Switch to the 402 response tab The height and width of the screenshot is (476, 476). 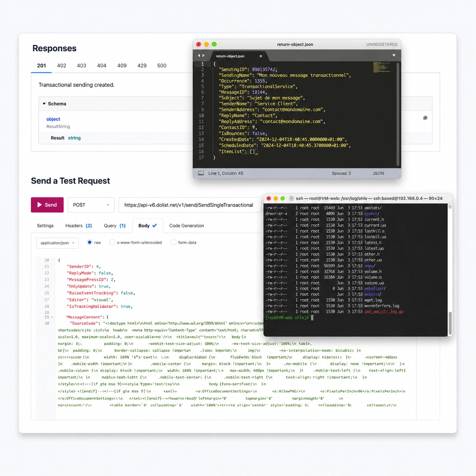click(x=61, y=65)
